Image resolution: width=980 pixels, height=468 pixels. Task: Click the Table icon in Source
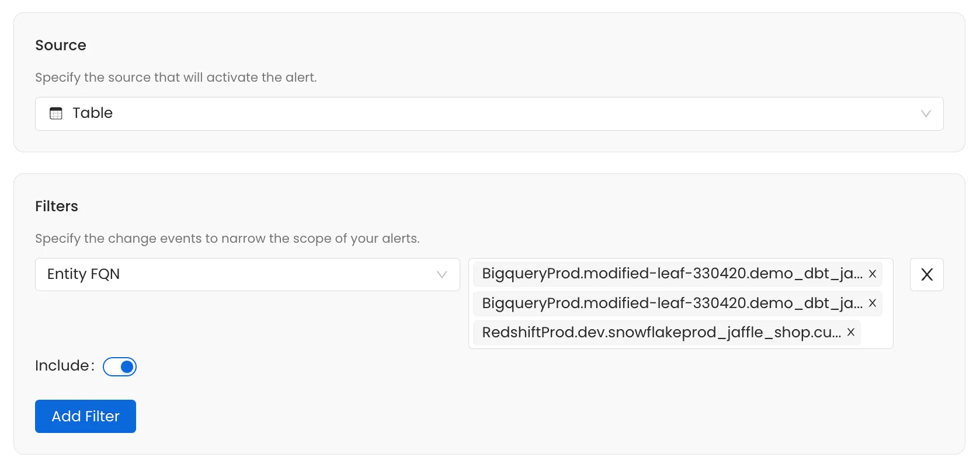click(56, 113)
